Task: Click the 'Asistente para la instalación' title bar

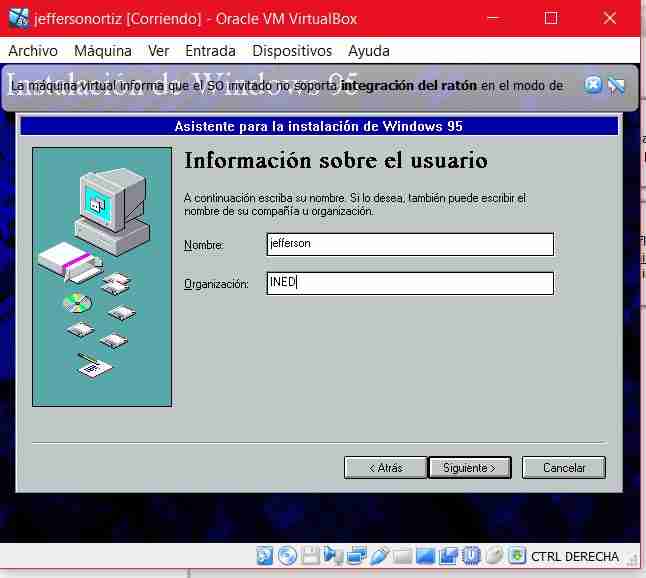Action: [x=319, y=126]
